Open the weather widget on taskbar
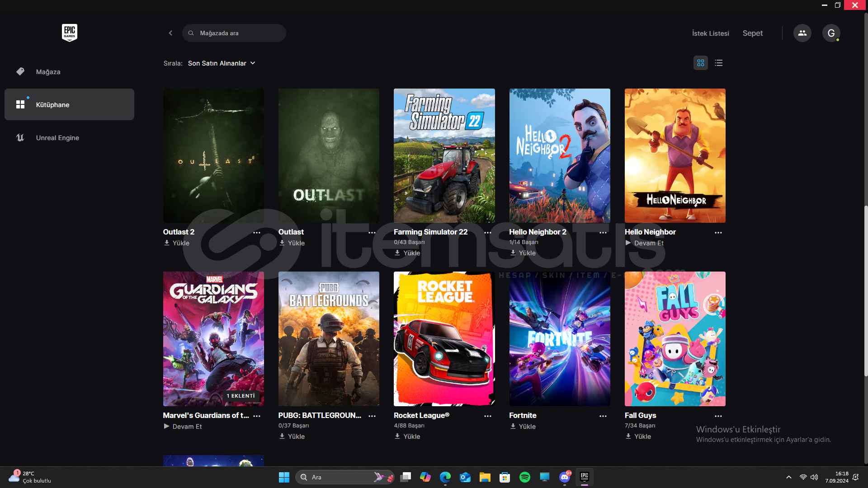Screen dimensions: 868x488 coord(30,477)
